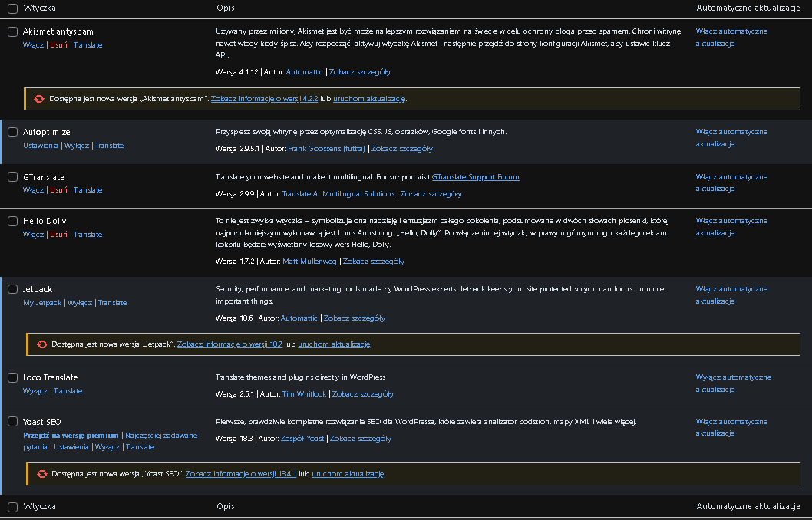The image size is (812, 520).
Task: Run the Jetpack update via uruchom aktualizację
Action: (335, 344)
